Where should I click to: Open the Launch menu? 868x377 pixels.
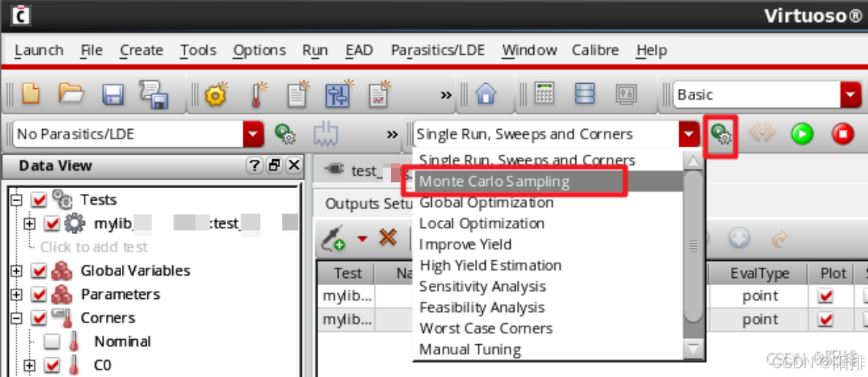pos(39,50)
